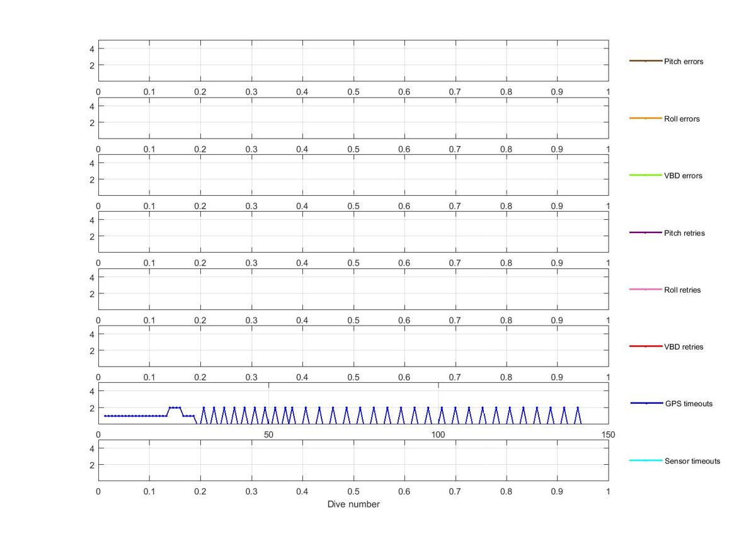The width and height of the screenshot is (756, 541).
Task: Click the "0.5" tick label under Pitch errors plot
Action: [353, 92]
